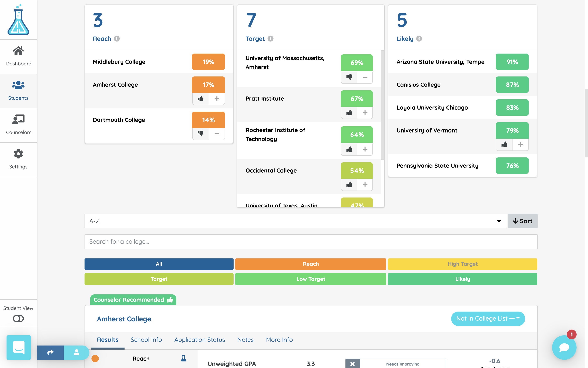
Task: Filter by Low Target colleges
Action: point(311,279)
